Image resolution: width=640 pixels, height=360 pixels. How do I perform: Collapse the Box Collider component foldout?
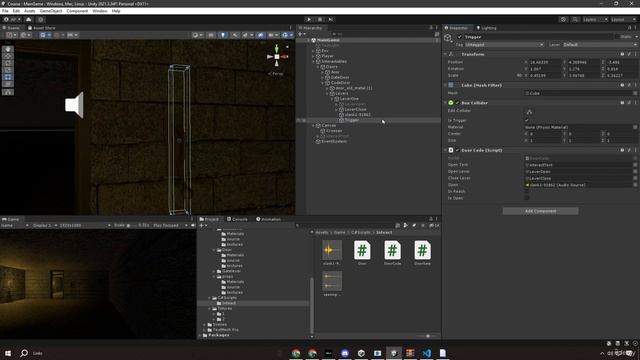[x=445, y=103]
